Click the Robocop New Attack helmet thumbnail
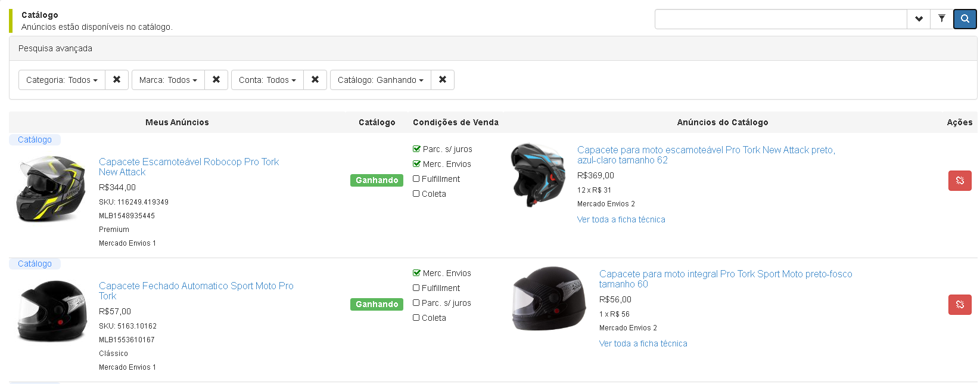 [51, 189]
